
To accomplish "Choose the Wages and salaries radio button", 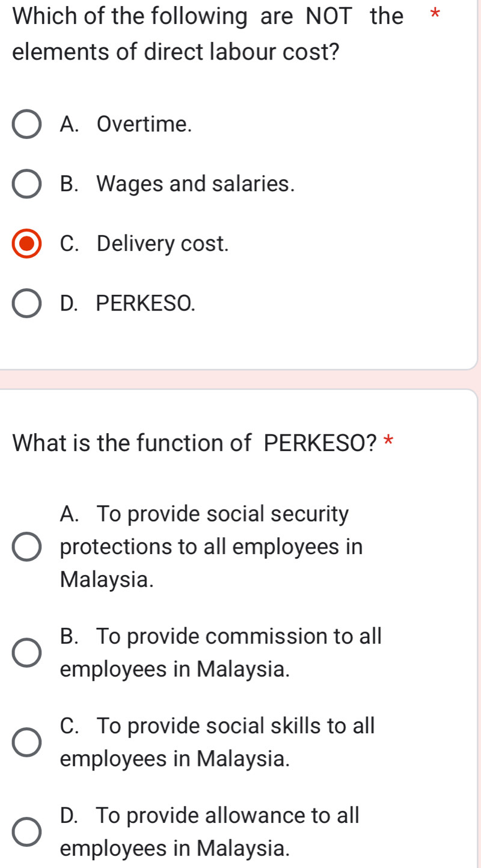I will click(27, 184).
